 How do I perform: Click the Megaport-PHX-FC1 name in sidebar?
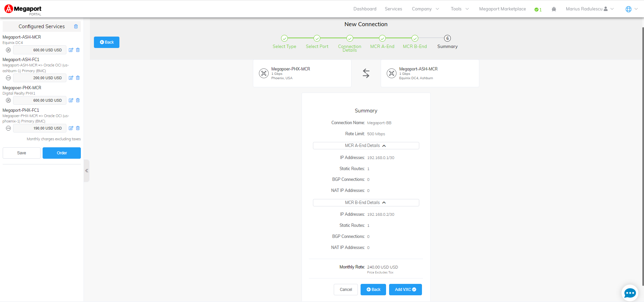[21, 110]
